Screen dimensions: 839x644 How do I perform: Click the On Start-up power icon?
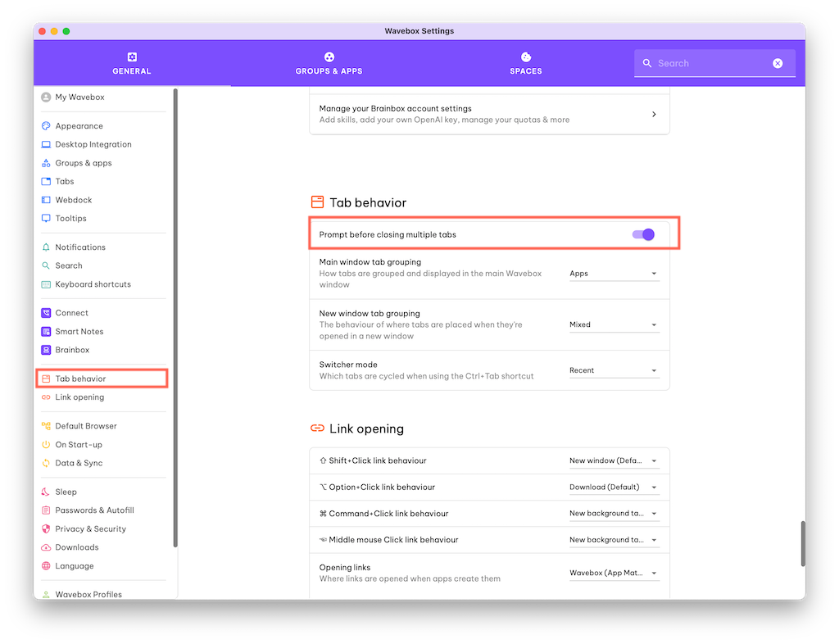coord(46,444)
